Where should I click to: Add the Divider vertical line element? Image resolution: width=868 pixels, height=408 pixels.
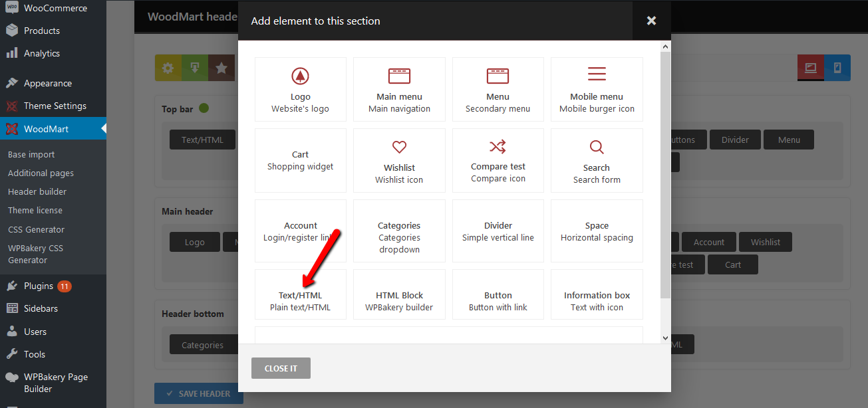click(x=498, y=231)
